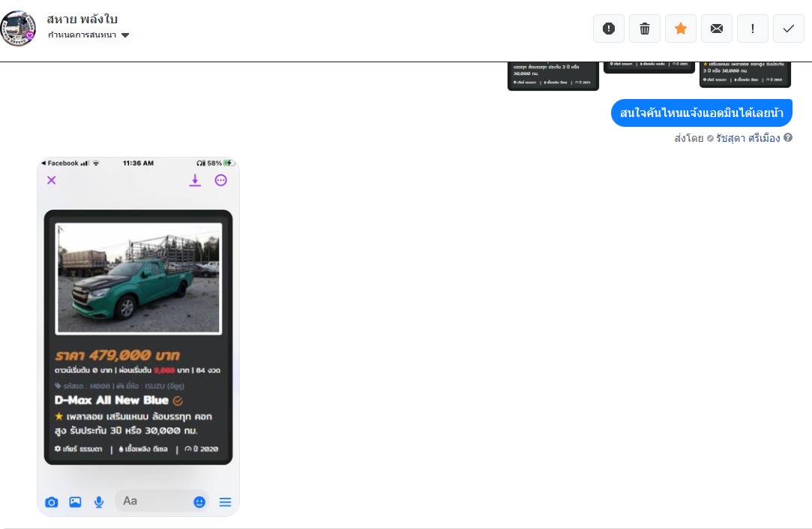Image resolution: width=812 pixels, height=529 pixels.
Task: Open the กำหนดการสนทนา dropdown
Action: click(x=88, y=35)
